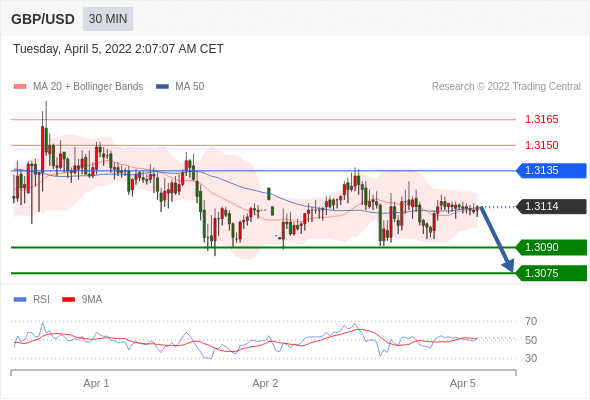Click the RSI 50 level label
The width and height of the screenshot is (590, 400).
531,340
